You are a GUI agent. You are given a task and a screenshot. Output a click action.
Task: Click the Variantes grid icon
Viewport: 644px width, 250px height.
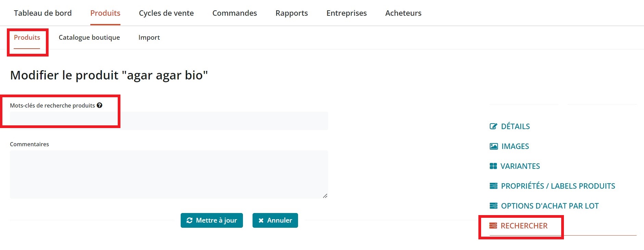(x=493, y=166)
